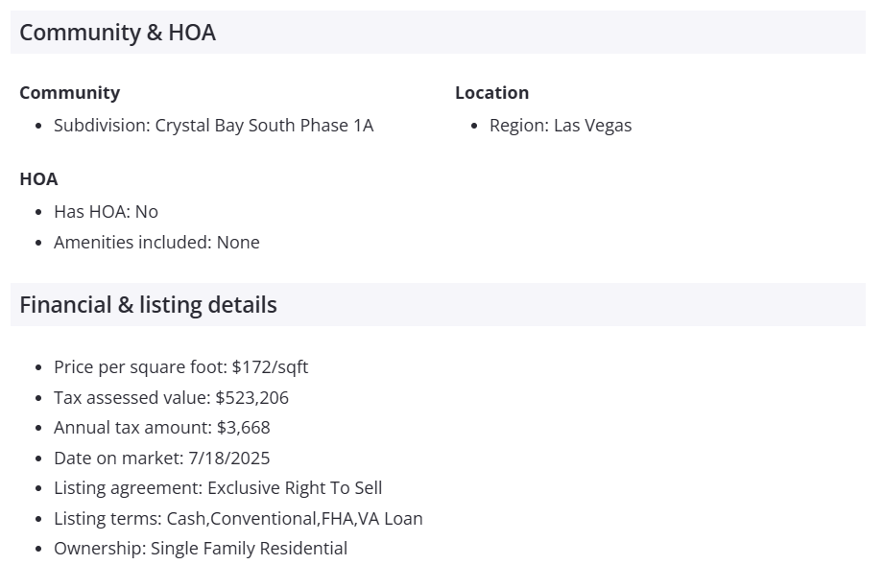Click the Listing agreement label
Viewport: 884px width, 588px height.
click(x=128, y=488)
